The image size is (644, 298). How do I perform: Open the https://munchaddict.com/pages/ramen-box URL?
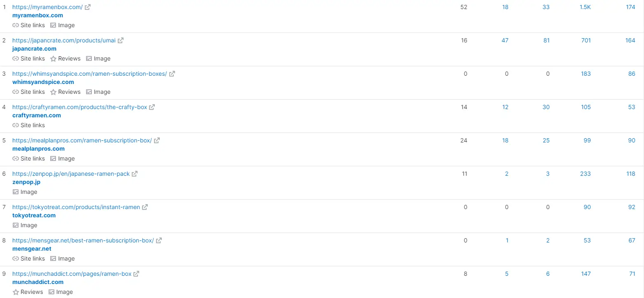(72, 274)
